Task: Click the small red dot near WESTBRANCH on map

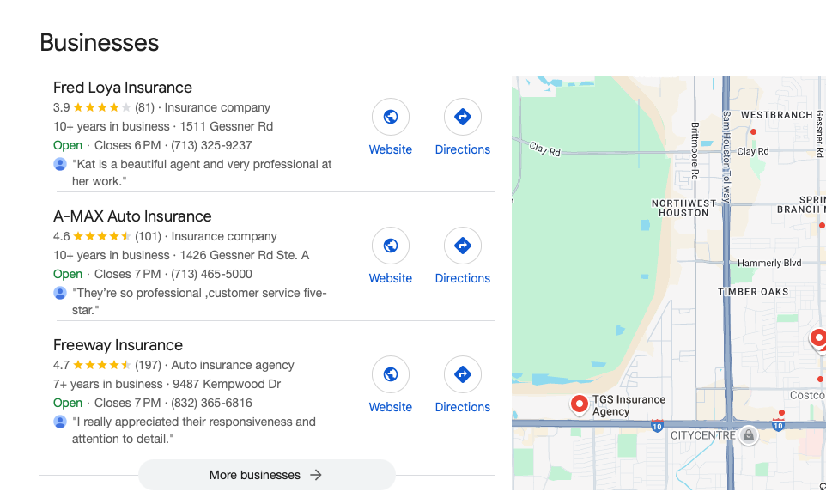Action: [x=753, y=131]
